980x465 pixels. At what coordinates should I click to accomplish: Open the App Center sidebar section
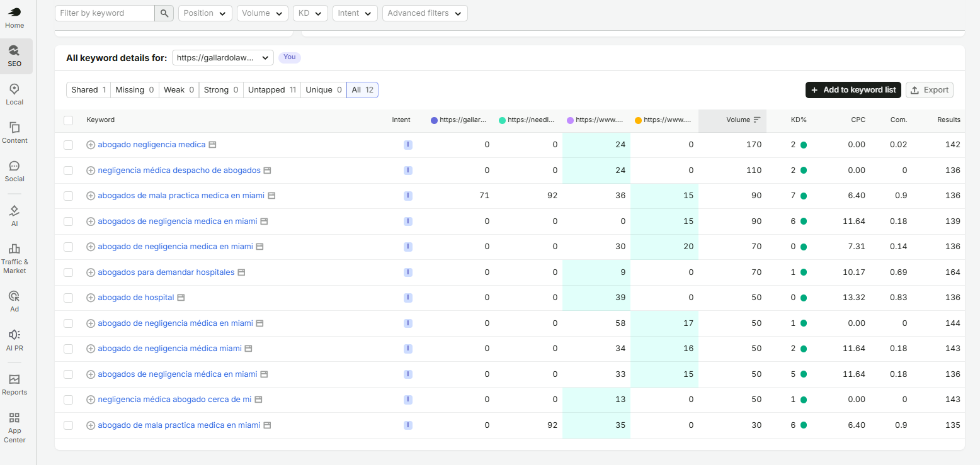point(14,428)
